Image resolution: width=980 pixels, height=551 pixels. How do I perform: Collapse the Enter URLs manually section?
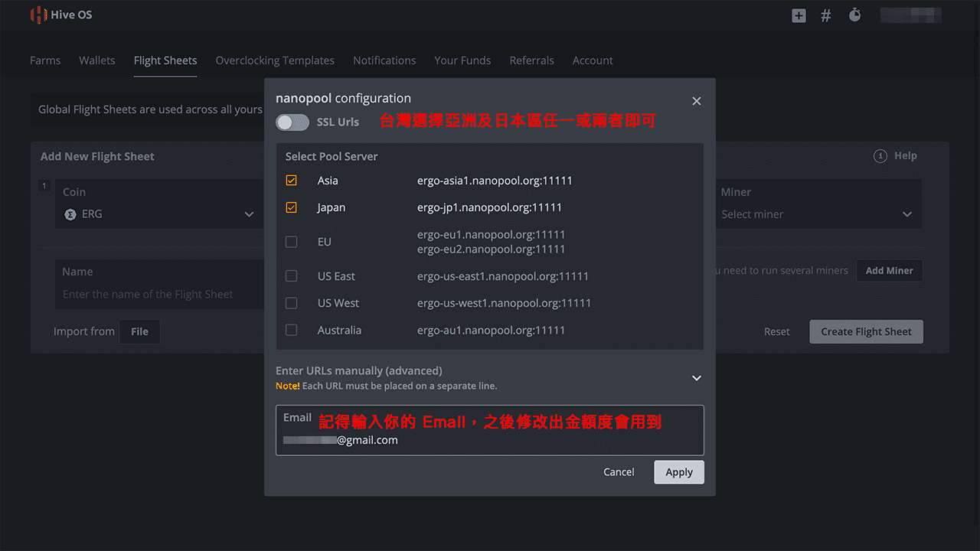tap(696, 377)
